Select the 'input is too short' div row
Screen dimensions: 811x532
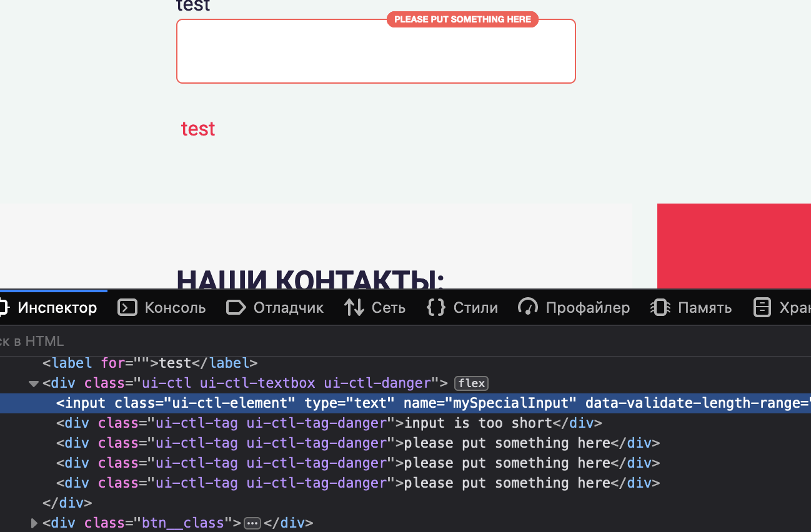pos(406,423)
